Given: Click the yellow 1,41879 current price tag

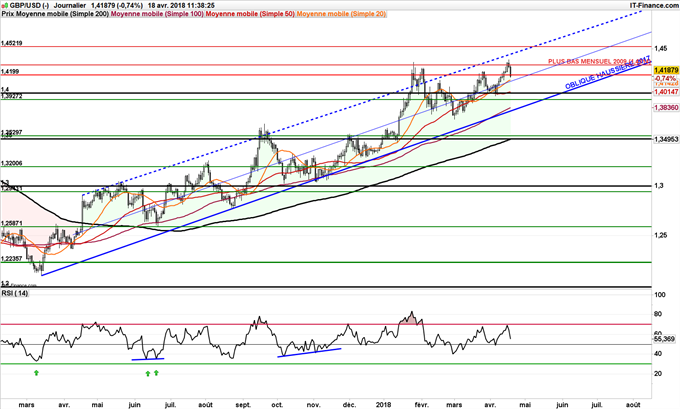Looking at the screenshot, I should [x=666, y=70].
